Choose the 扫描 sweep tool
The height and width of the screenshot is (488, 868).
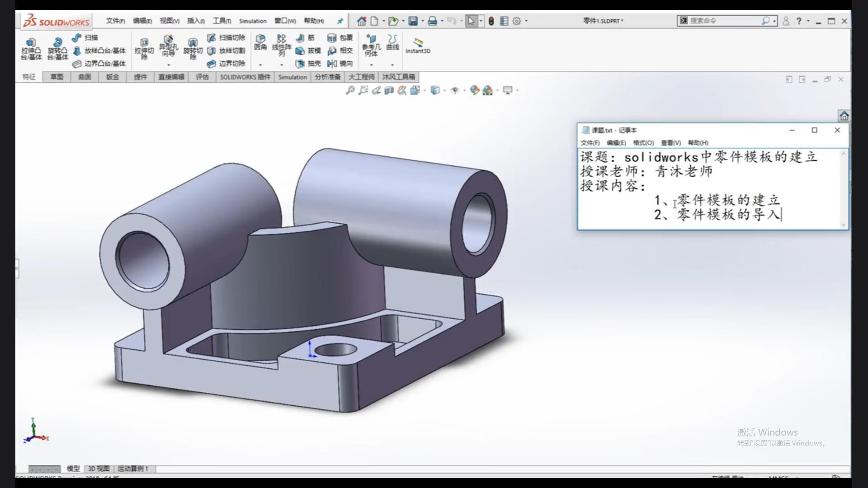[x=85, y=38]
